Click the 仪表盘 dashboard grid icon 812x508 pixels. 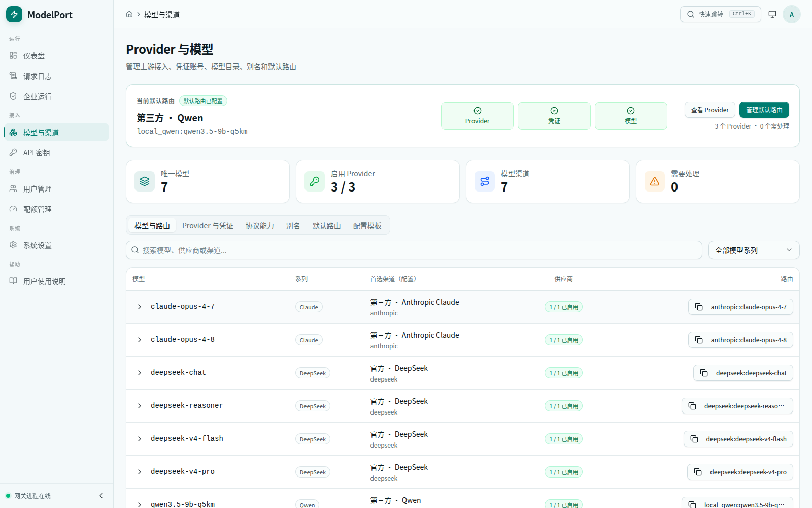click(13, 55)
